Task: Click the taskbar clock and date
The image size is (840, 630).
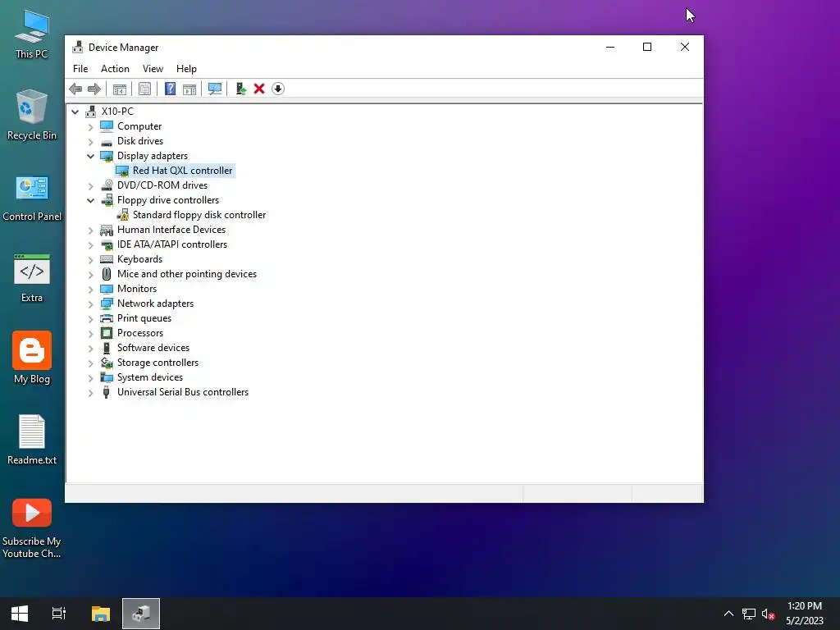Action: click(804, 614)
